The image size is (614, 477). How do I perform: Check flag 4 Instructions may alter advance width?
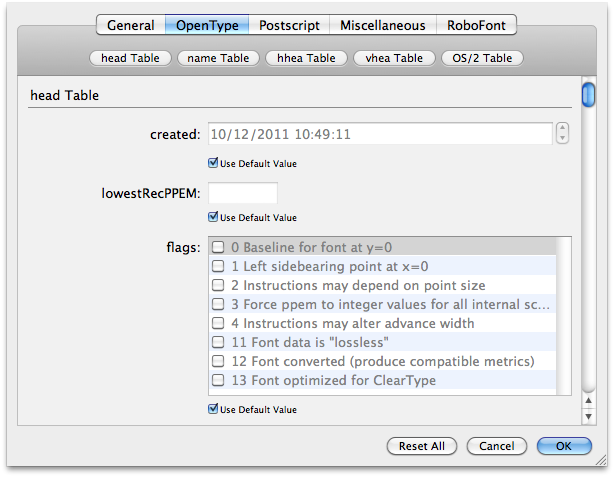pos(218,323)
